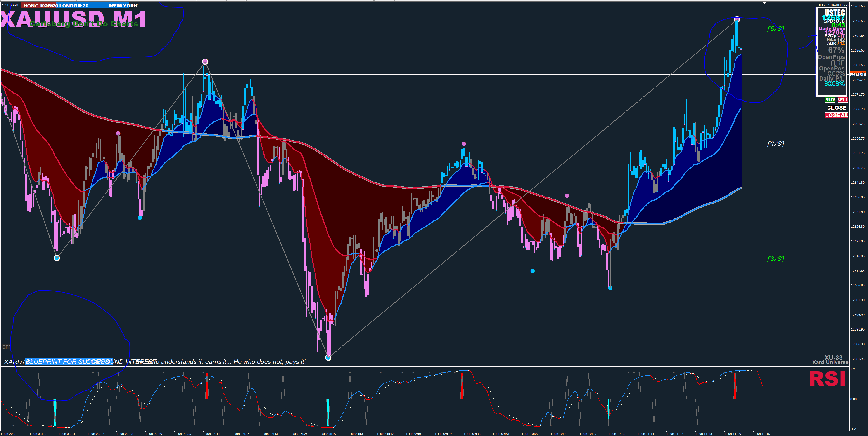Click the [5/8] level label

[775, 29]
